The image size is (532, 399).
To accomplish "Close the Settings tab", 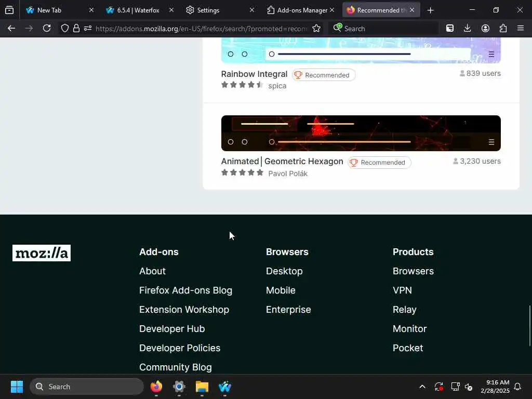I will click(252, 10).
